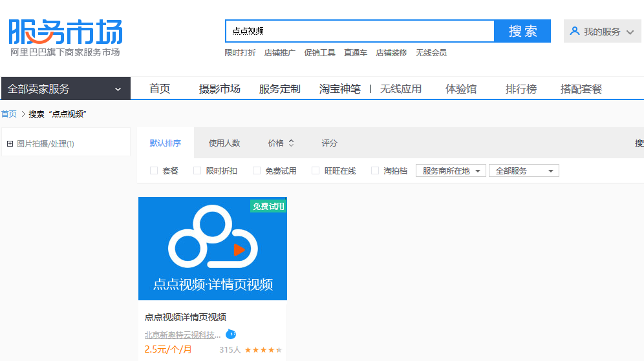Screen dimensions: 644x361
Task: Click the 首页 breadcrumb link
Action: coord(8,114)
